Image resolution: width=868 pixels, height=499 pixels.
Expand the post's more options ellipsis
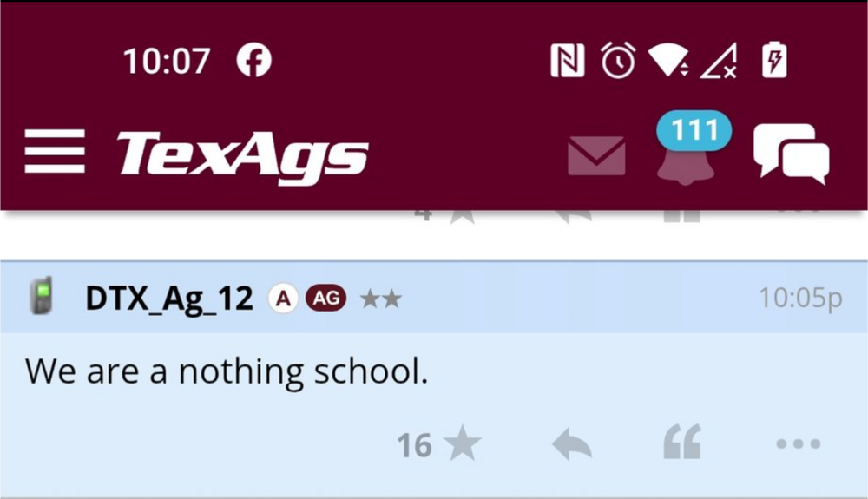798,444
